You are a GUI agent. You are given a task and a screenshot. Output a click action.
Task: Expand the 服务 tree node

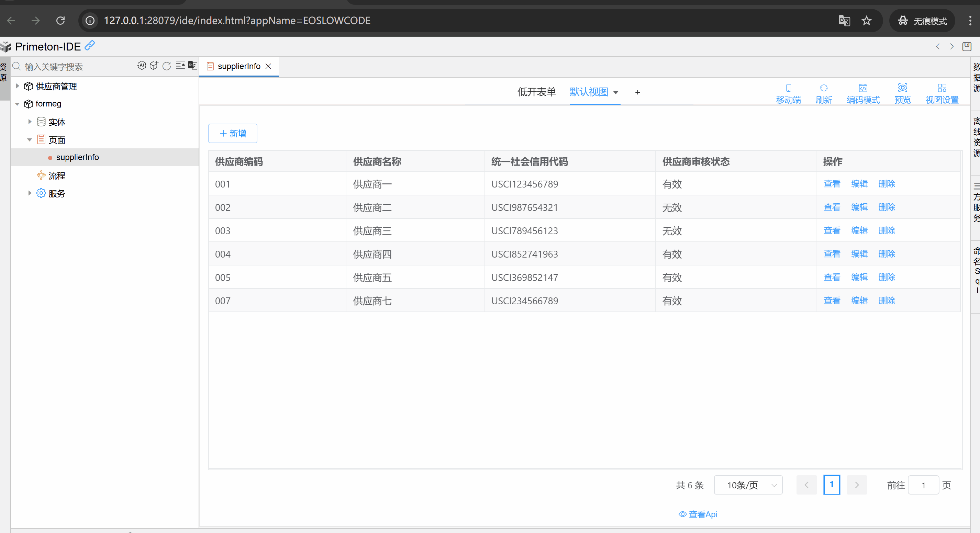[x=30, y=193]
